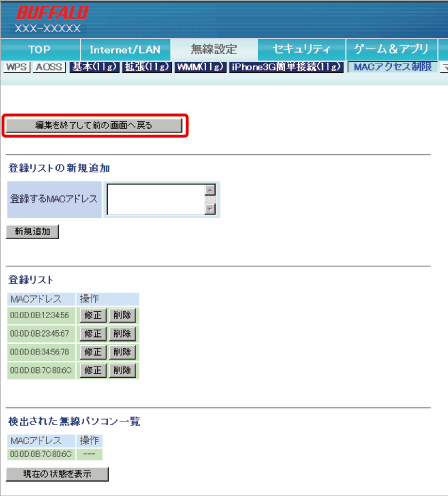Go to the ゲーム&アプリ tab
This screenshot has width=448, height=496.
click(x=391, y=50)
